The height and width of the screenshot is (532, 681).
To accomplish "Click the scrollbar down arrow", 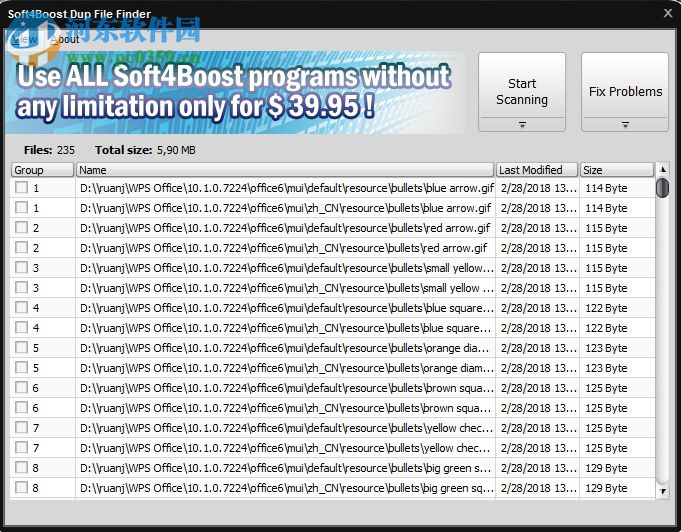I will pos(662,491).
